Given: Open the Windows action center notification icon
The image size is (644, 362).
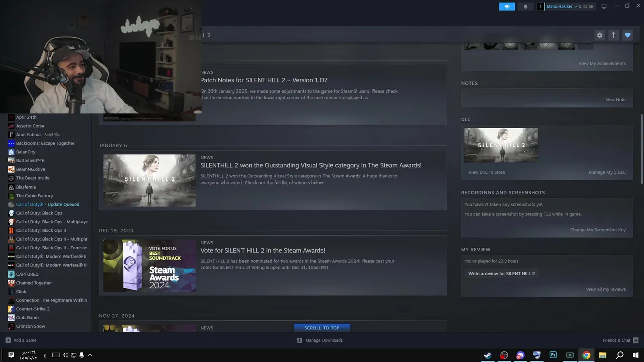Looking at the screenshot, I should click(x=11, y=355).
